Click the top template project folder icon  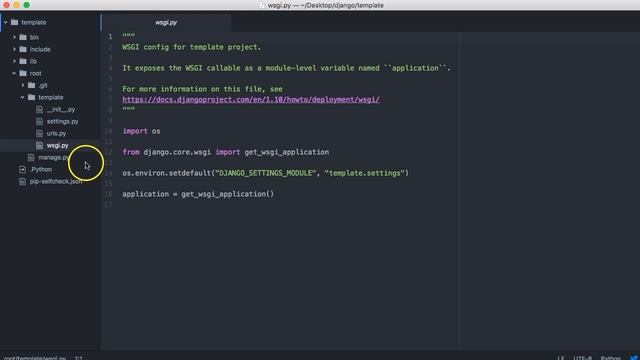15,22
